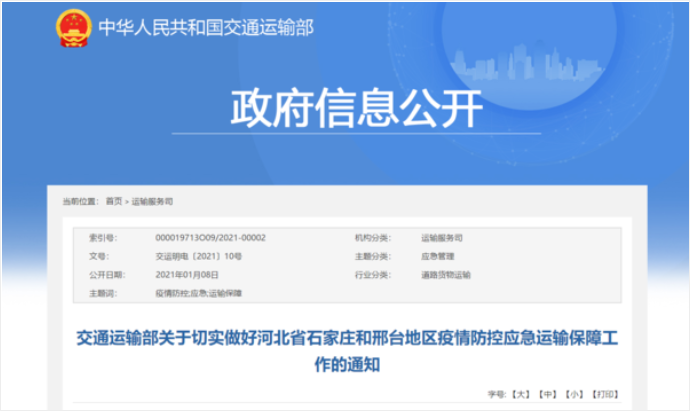Click the 应急管理 subject category value
This screenshot has height=411, width=691.
437,256
